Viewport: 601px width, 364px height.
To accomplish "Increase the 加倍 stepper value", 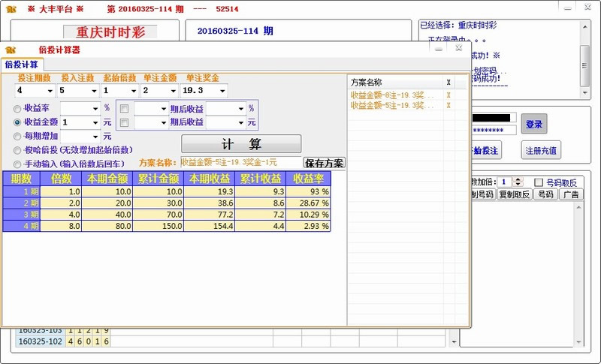I will (x=518, y=179).
